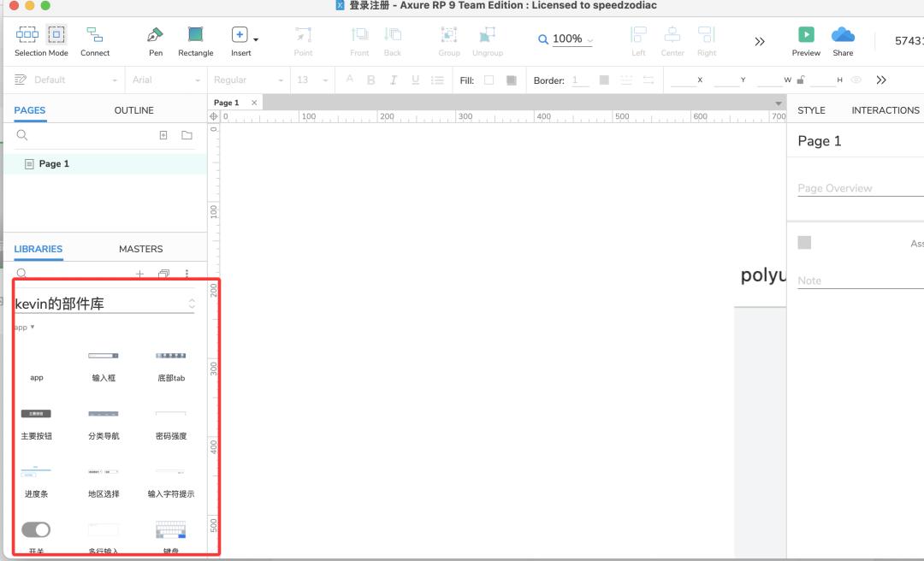Add a new page icon
The width and height of the screenshot is (924, 561).
tap(163, 135)
